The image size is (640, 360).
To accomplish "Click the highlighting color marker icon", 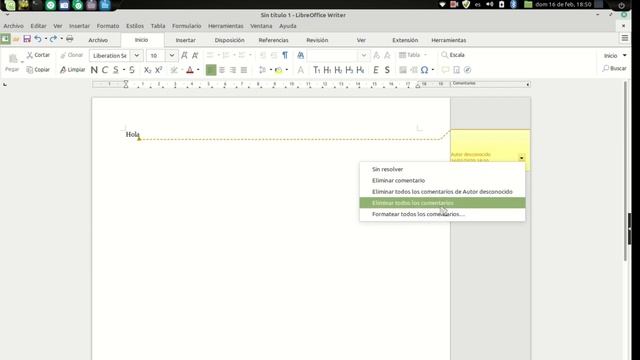I will point(278,70).
